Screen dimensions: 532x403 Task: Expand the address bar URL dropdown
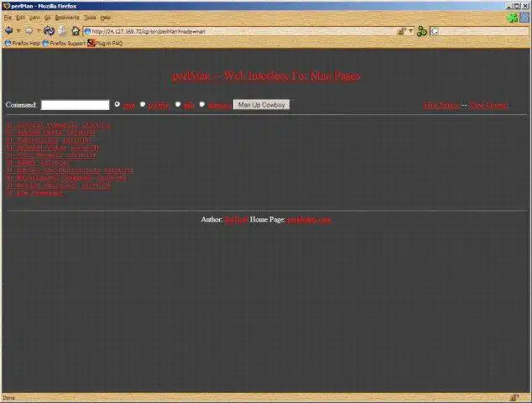(410, 31)
